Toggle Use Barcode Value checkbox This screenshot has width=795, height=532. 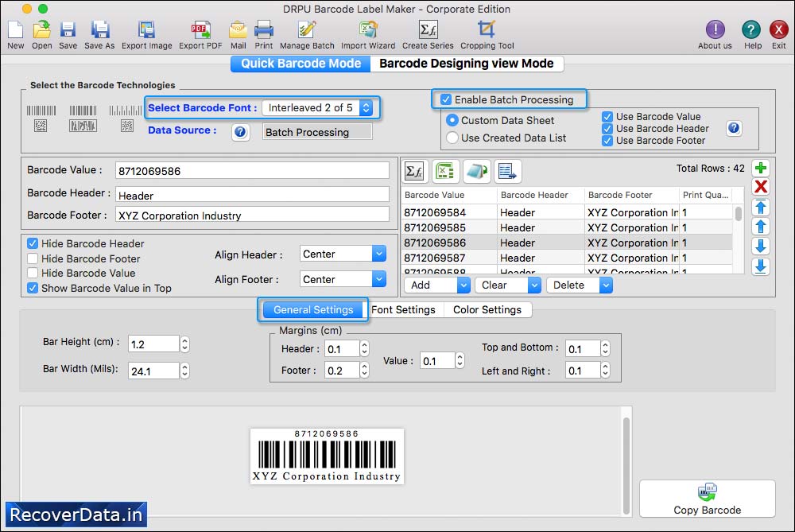click(607, 117)
